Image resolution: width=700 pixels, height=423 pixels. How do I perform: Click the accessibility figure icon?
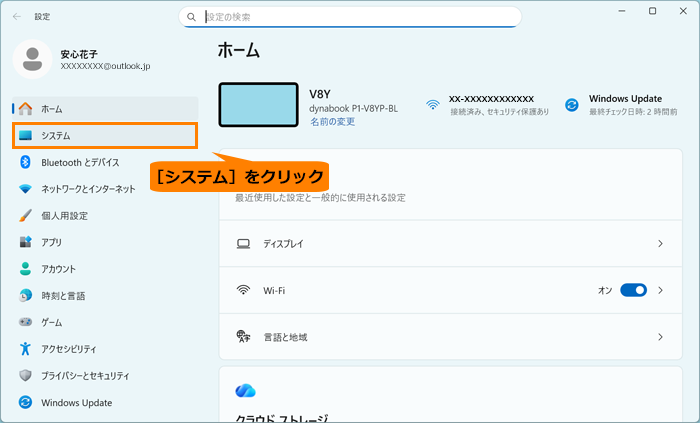25,348
